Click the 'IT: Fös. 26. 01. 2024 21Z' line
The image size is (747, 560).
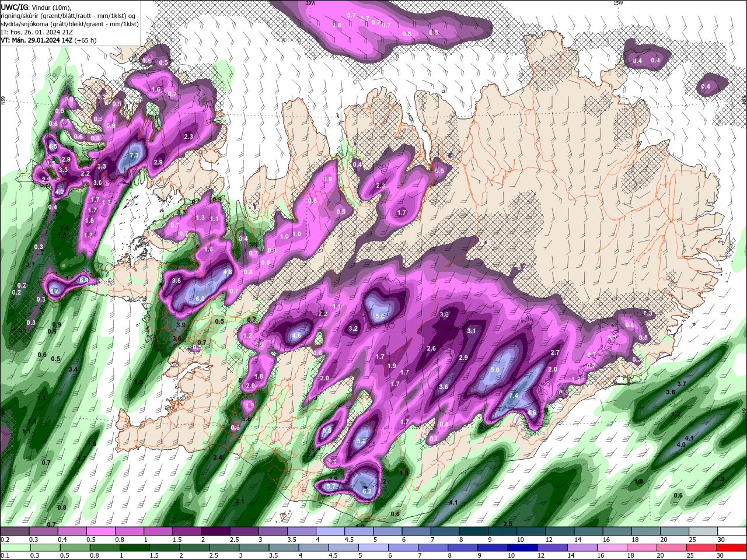point(36,32)
